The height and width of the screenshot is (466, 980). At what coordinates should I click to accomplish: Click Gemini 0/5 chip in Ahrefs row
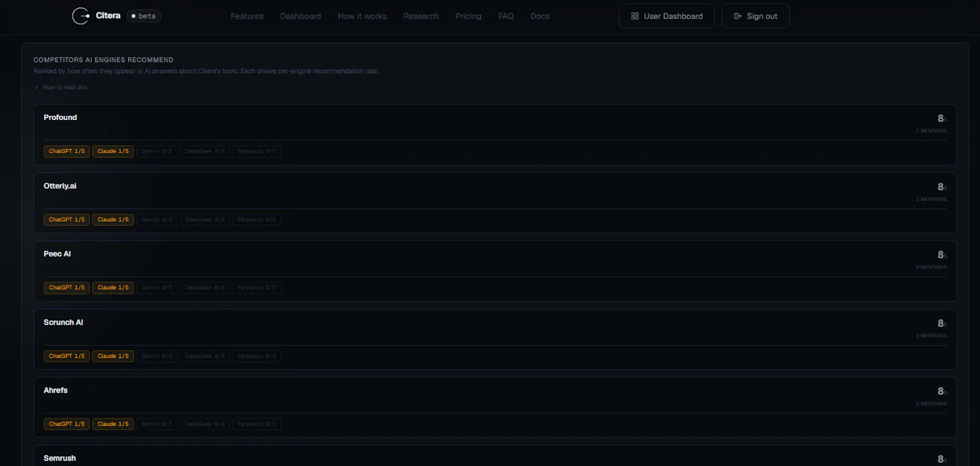click(x=157, y=424)
